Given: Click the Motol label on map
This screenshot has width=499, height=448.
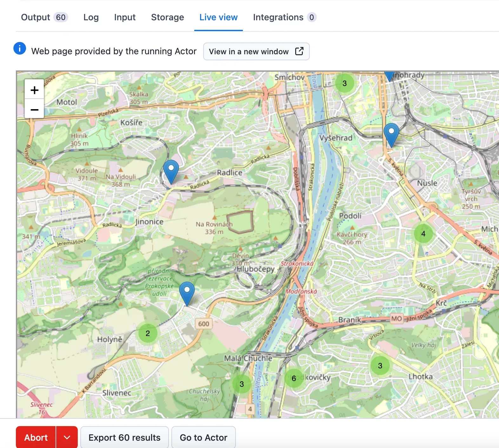Looking at the screenshot, I should tap(67, 102).
